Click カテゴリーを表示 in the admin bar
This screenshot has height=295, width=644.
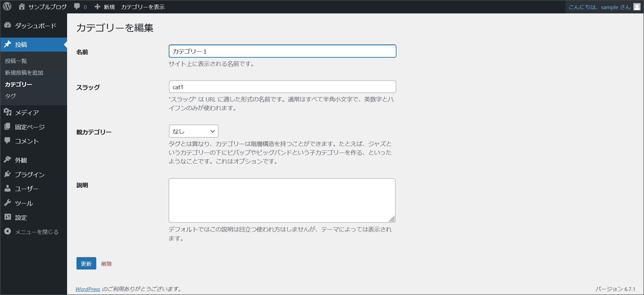point(143,7)
